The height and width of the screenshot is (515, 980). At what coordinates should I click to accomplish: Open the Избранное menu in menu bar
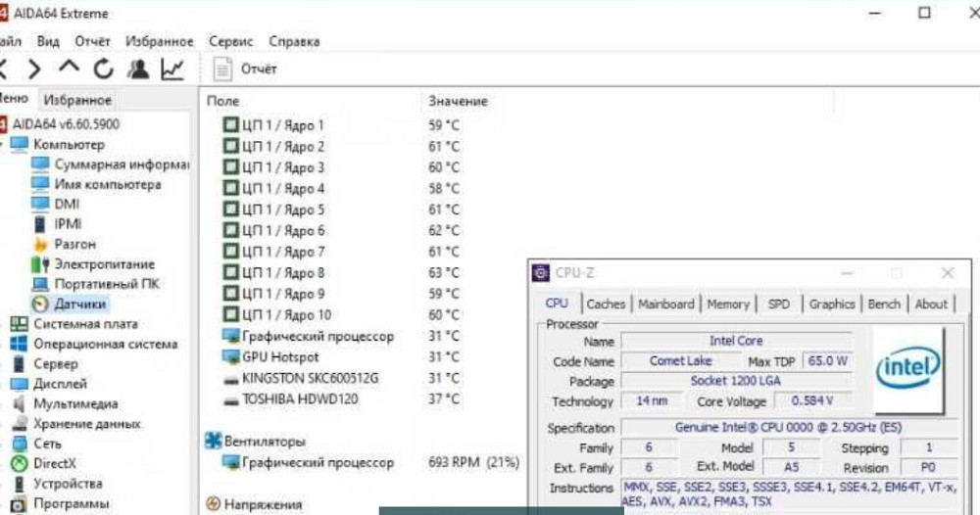(x=160, y=42)
